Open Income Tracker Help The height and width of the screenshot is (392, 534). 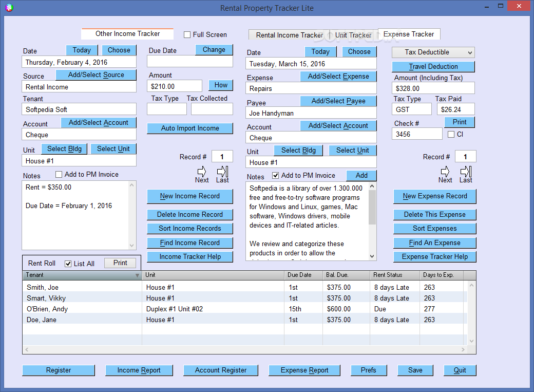pyautogui.click(x=190, y=257)
